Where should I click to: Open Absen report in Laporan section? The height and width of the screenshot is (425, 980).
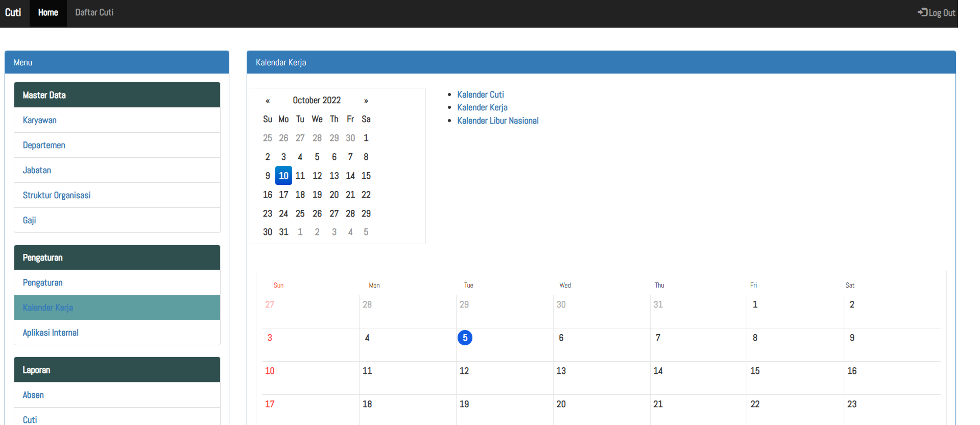tap(33, 395)
